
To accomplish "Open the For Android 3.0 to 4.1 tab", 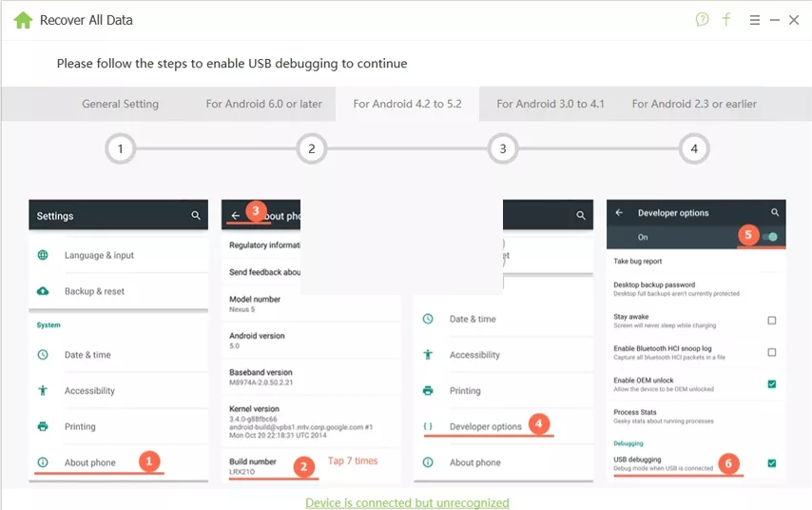I will pos(551,104).
